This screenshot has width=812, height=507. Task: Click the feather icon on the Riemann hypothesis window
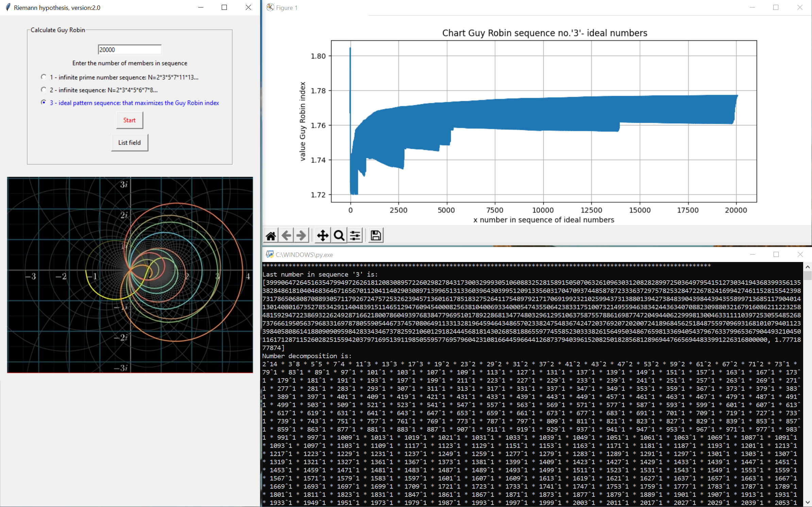[x=7, y=7]
